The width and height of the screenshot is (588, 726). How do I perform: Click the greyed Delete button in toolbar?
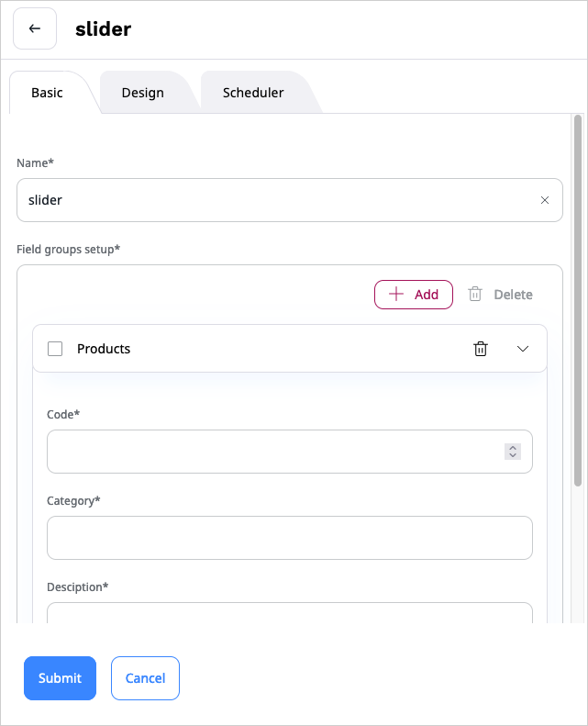pyautogui.click(x=500, y=295)
